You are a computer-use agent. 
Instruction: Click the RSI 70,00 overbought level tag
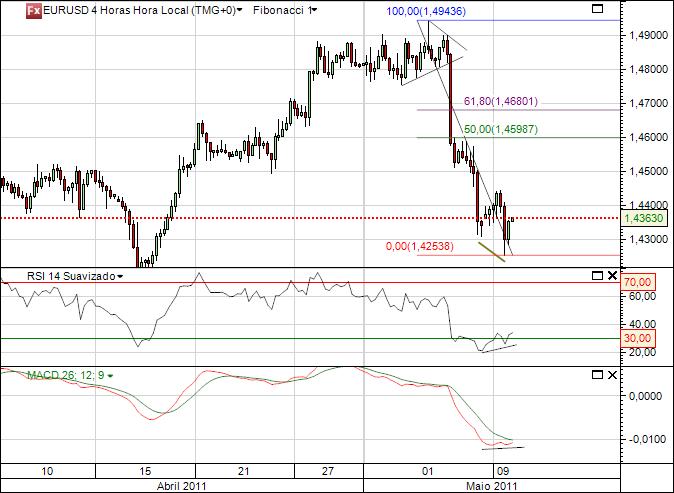[x=637, y=282]
